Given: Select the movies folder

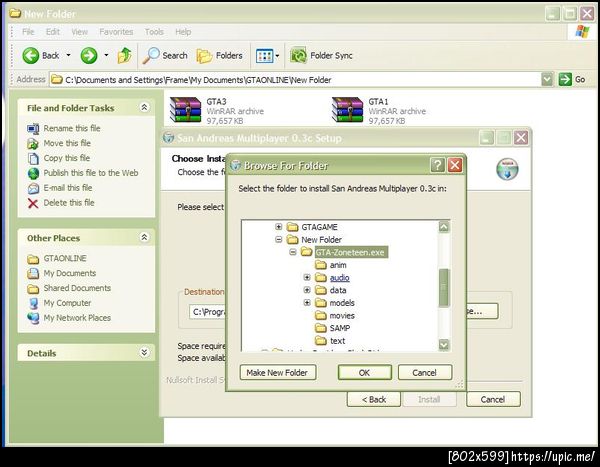Looking at the screenshot, I should pos(342,316).
